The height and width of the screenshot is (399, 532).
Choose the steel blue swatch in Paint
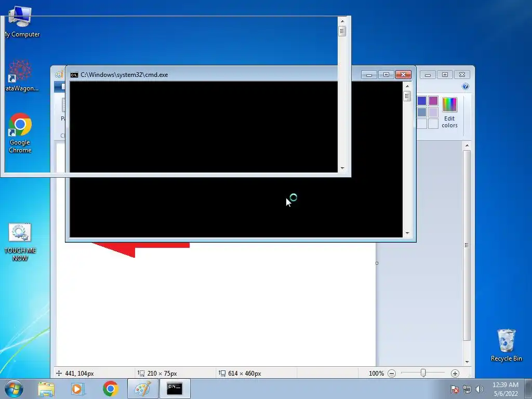click(422, 112)
